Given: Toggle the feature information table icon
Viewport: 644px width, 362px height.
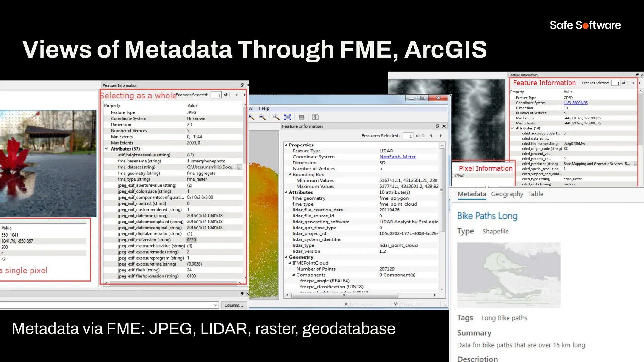Looking at the screenshot, I should 315,117.
